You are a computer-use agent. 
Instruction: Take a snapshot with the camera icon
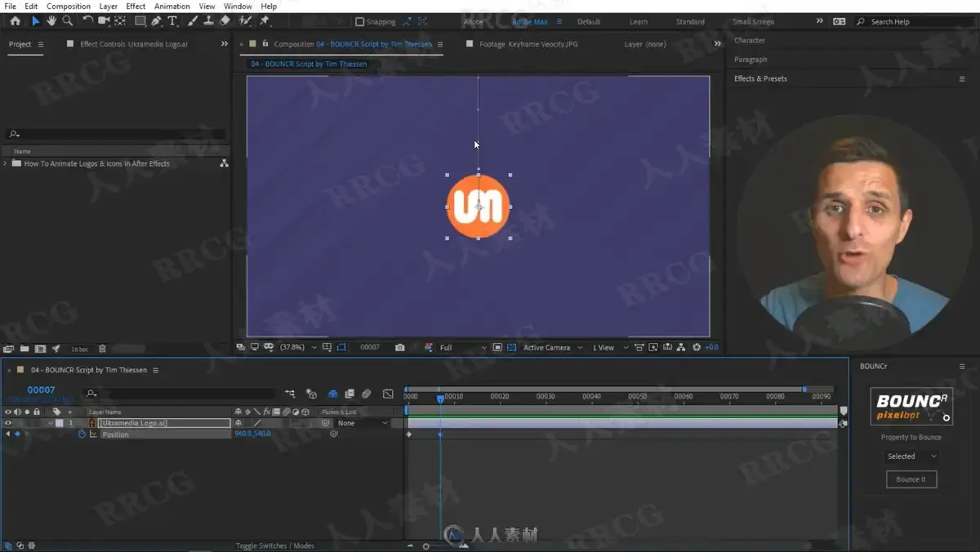399,347
